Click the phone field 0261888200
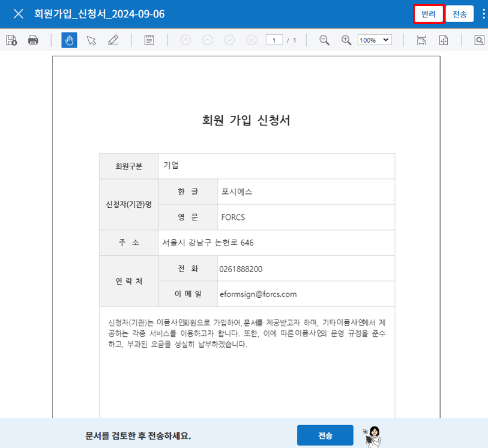Image resolution: width=488 pixels, height=448 pixels. point(306,268)
